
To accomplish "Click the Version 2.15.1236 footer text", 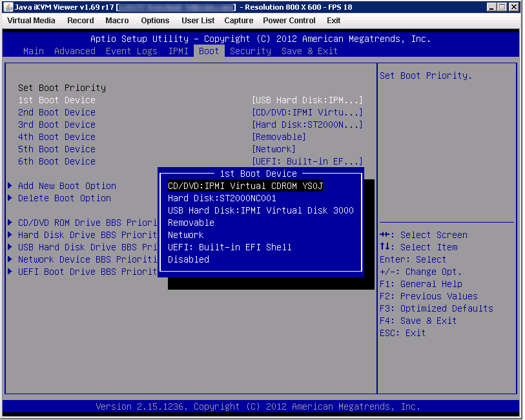I will (x=258, y=407).
